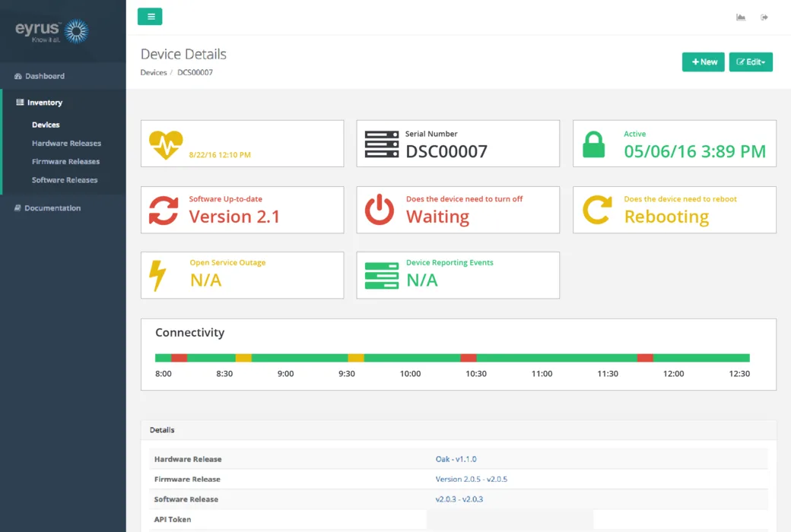791x532 pixels.
Task: Click the DSC00007 serial number text
Action: [446, 151]
